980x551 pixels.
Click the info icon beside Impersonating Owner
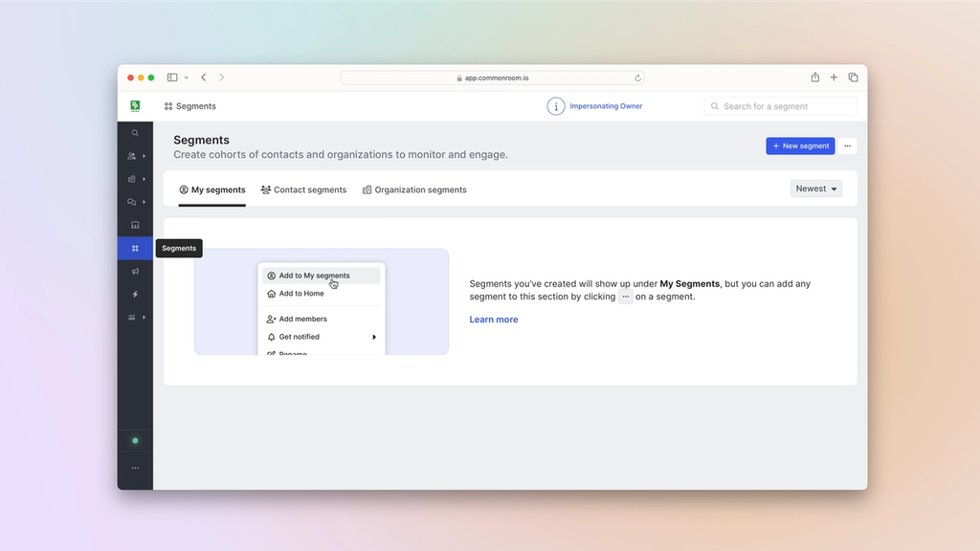[x=556, y=106]
